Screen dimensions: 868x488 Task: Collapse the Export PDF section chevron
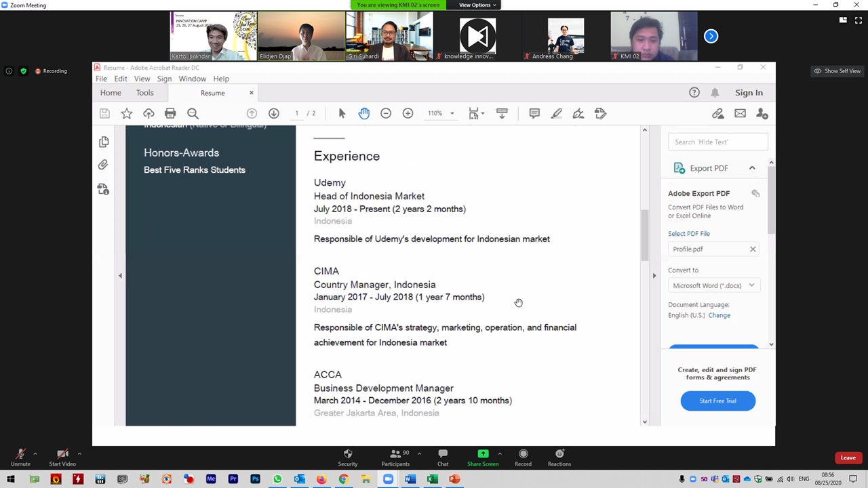(x=752, y=168)
